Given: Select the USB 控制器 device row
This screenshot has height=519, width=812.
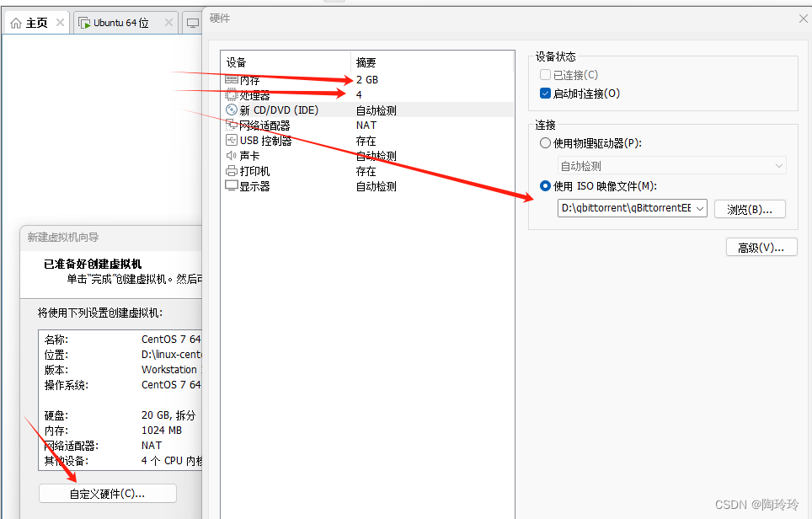Looking at the screenshot, I should (367, 141).
